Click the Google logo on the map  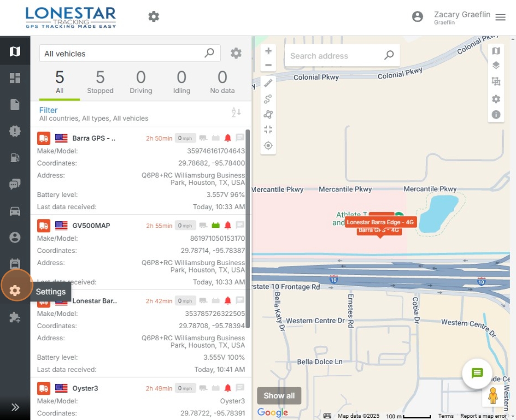[x=272, y=412]
